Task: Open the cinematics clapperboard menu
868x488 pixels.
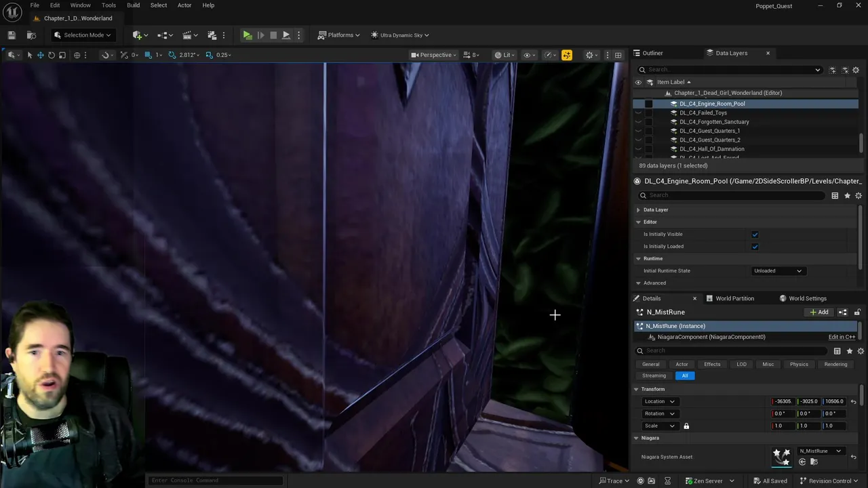Action: coord(189,35)
